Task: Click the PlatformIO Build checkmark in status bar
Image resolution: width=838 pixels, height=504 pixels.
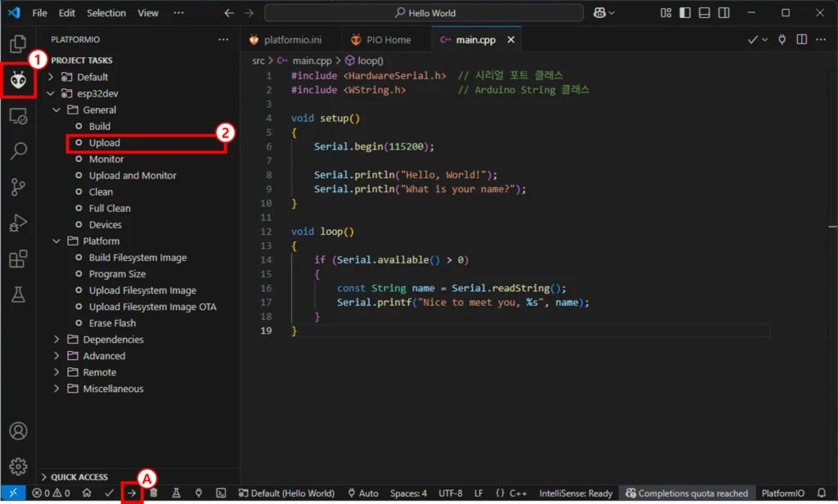Action: coord(109,493)
